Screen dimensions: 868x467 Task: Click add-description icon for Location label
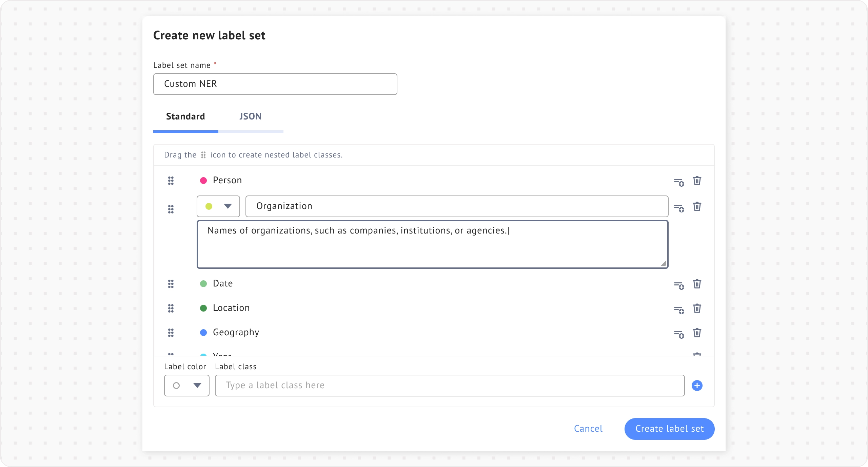[x=679, y=310]
